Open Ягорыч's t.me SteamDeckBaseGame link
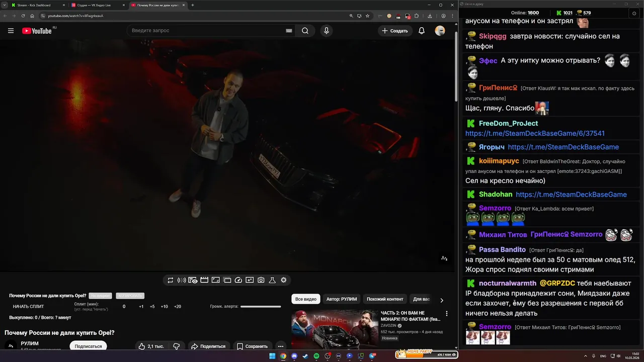 (x=563, y=147)
